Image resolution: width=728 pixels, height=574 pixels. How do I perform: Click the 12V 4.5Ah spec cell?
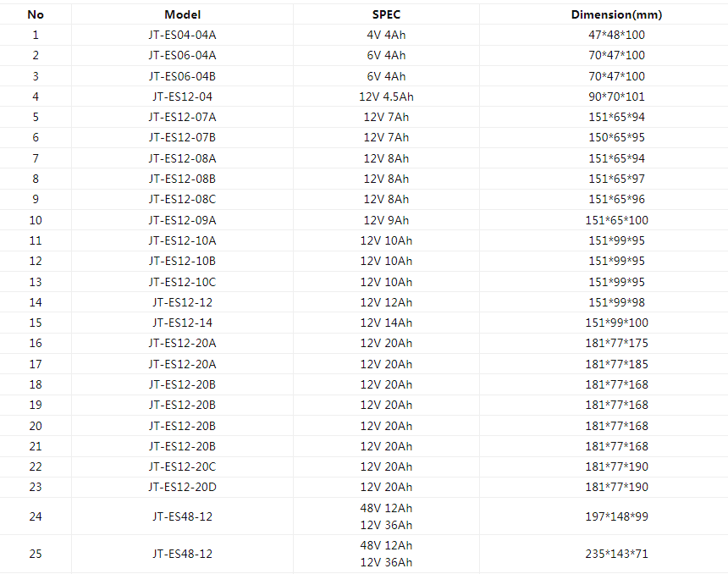pos(386,97)
